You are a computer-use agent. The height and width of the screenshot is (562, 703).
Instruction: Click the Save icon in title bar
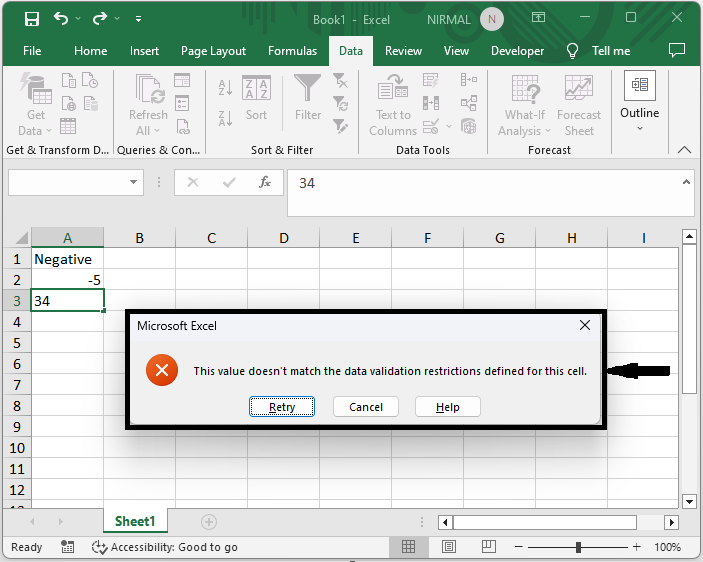(31, 19)
